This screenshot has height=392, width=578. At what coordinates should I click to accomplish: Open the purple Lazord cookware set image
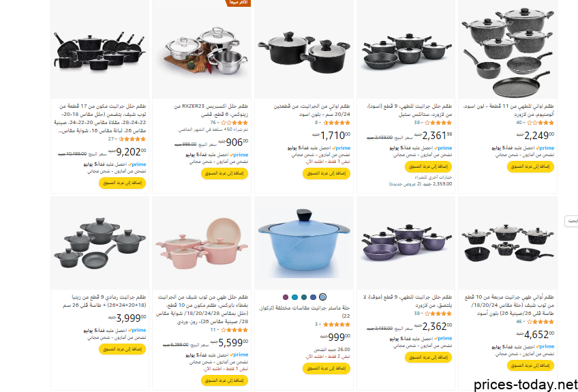coord(407,243)
